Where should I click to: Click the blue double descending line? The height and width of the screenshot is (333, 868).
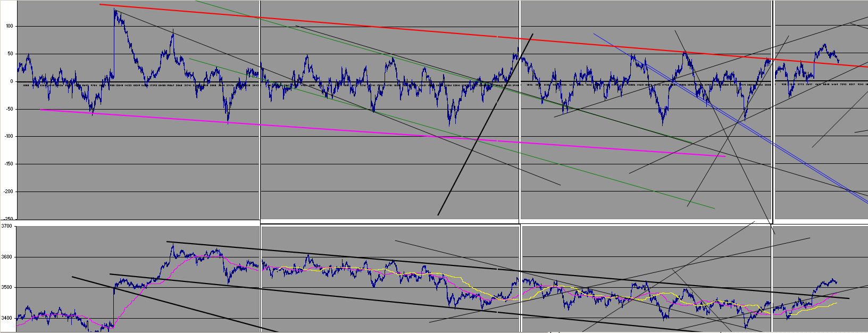pos(731,118)
